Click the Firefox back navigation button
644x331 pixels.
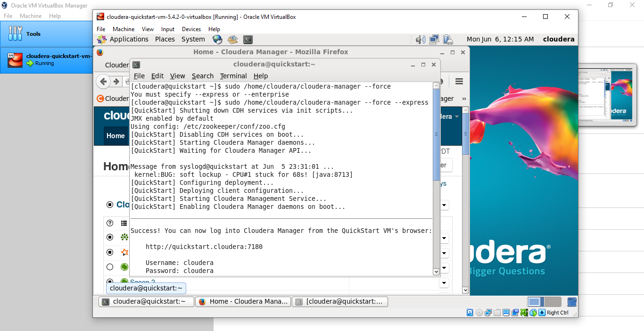coord(103,82)
